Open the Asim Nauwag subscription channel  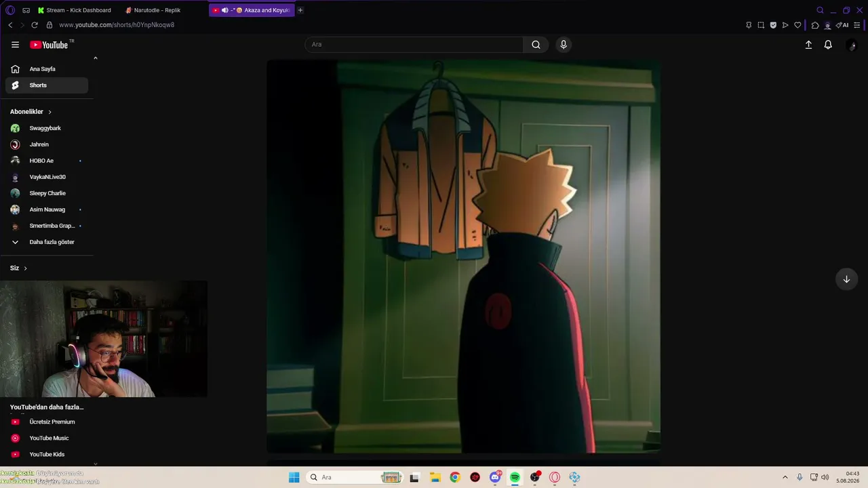[47, 209]
